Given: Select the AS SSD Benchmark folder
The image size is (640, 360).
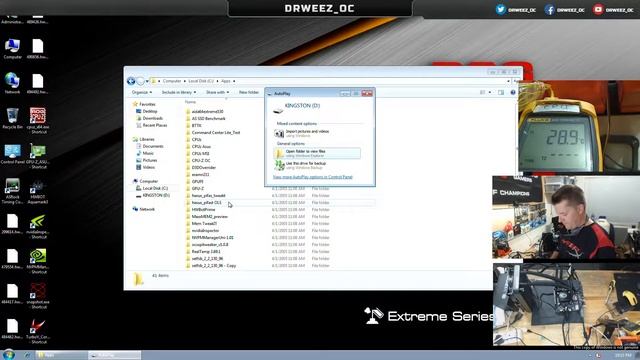Looking at the screenshot, I should (x=209, y=119).
